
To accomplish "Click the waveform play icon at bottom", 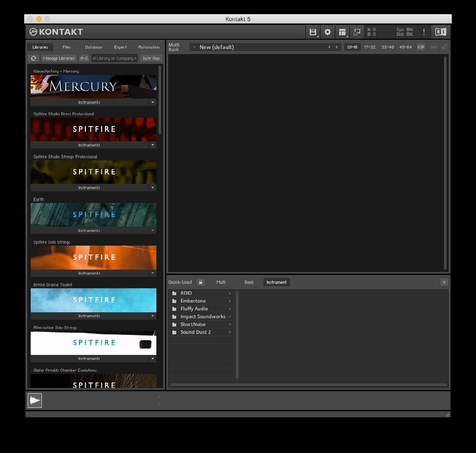I will [x=35, y=400].
